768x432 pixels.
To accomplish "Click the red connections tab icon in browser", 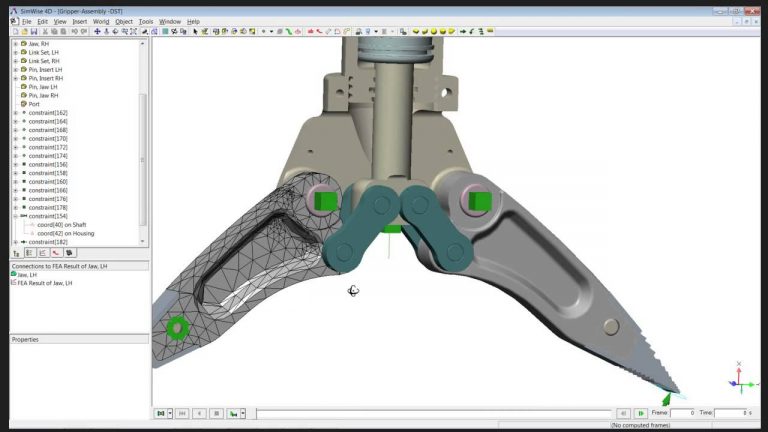I will pos(56,253).
